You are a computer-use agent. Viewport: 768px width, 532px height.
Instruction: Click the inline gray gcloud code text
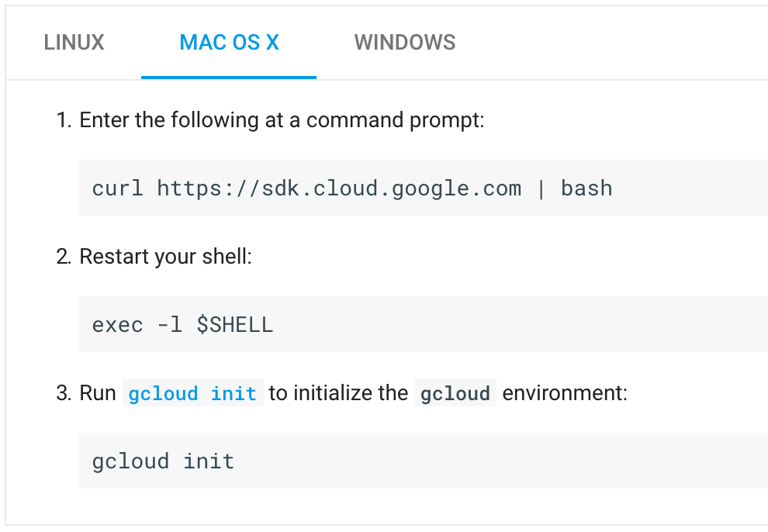pos(455,393)
